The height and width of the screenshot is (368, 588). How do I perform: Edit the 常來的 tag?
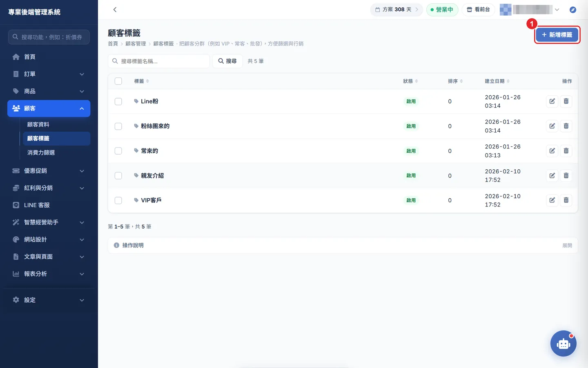click(552, 151)
